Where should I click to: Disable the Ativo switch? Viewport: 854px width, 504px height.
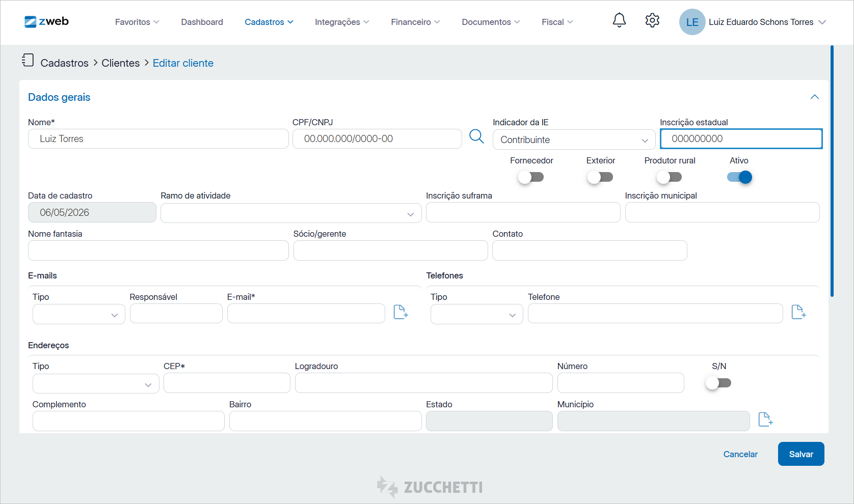coord(739,177)
